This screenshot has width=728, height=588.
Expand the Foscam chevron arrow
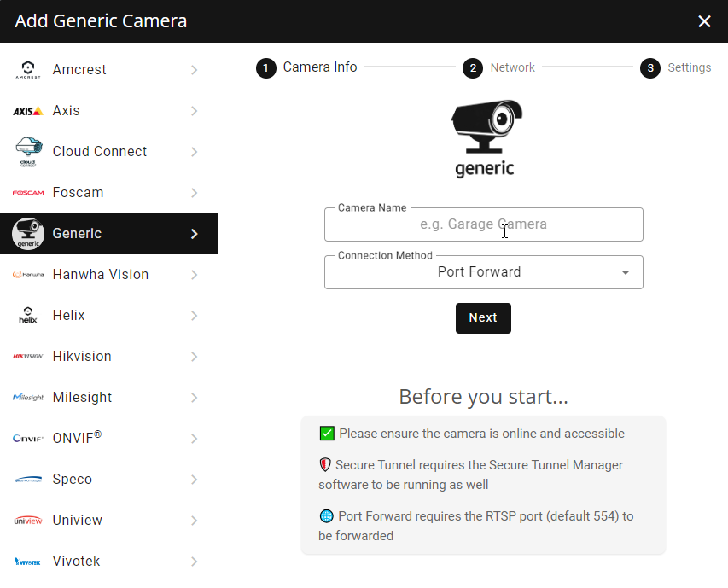point(195,193)
